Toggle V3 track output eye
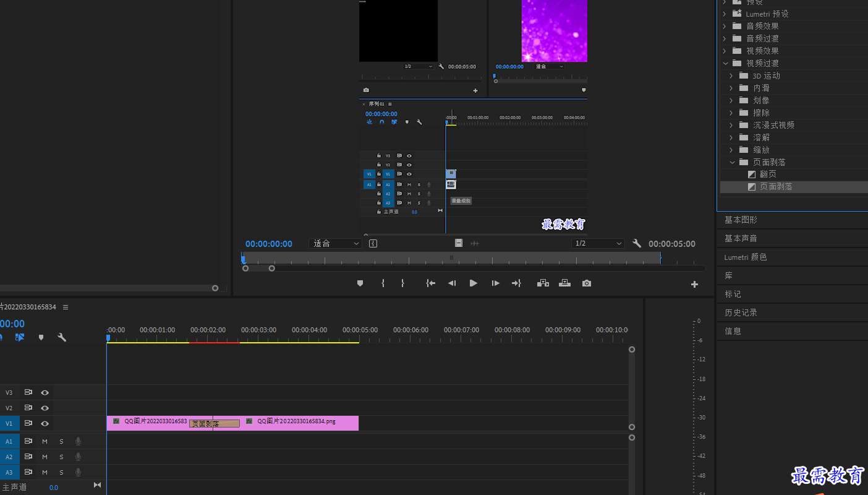Screen dimensions: 868x495 tap(45, 392)
